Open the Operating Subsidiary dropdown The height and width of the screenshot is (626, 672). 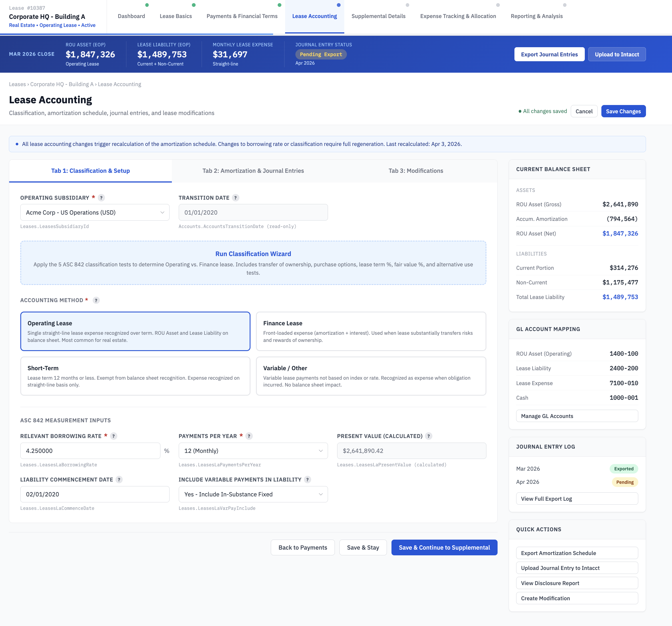[94, 212]
